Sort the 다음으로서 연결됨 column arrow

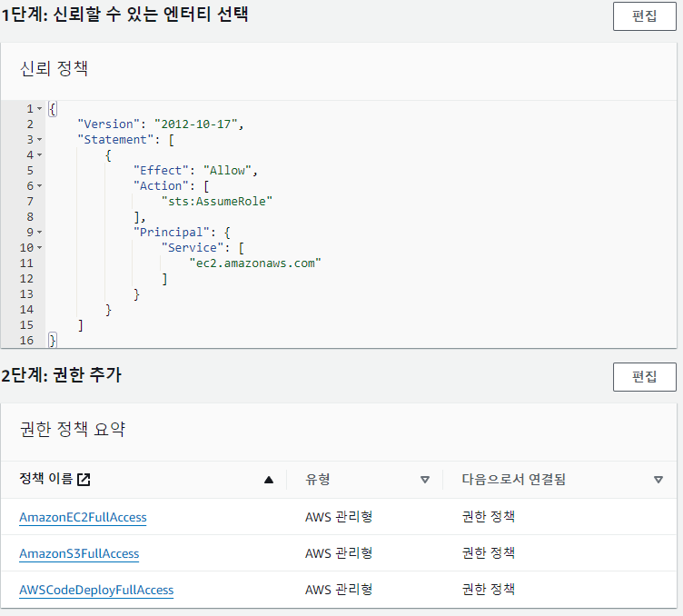click(x=658, y=480)
